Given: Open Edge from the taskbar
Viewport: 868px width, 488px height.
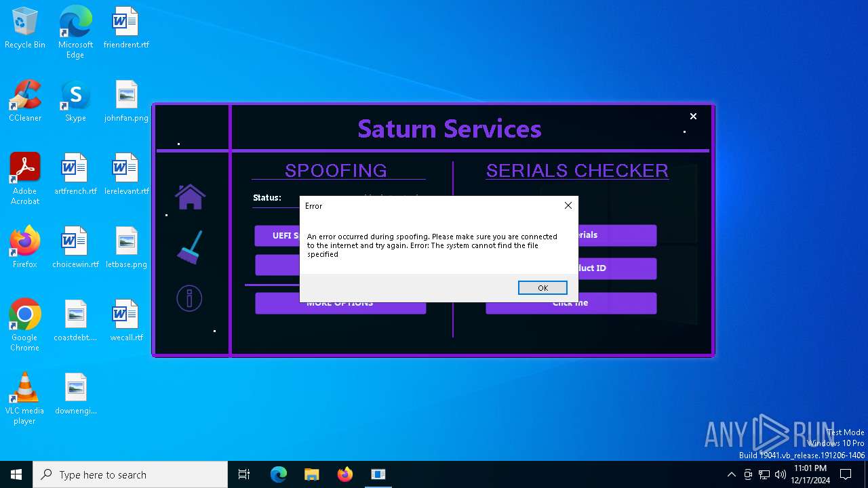Looking at the screenshot, I should pos(279,474).
